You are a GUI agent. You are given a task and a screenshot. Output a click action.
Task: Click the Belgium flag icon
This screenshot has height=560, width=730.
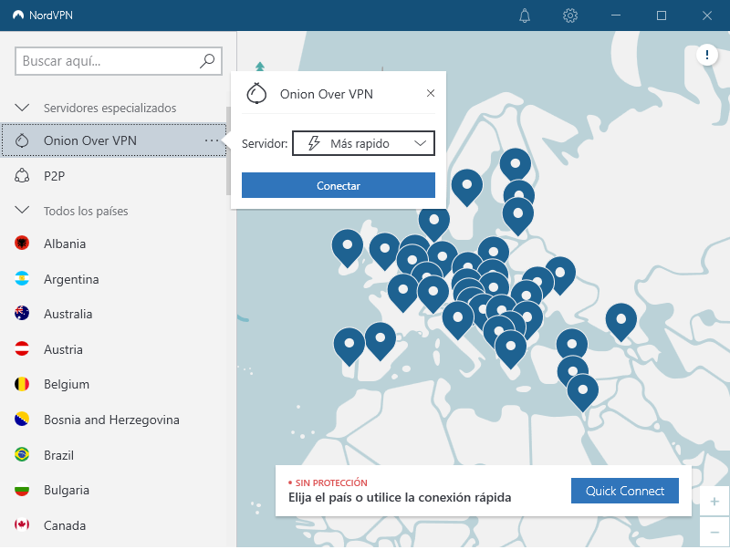pyautogui.click(x=22, y=384)
